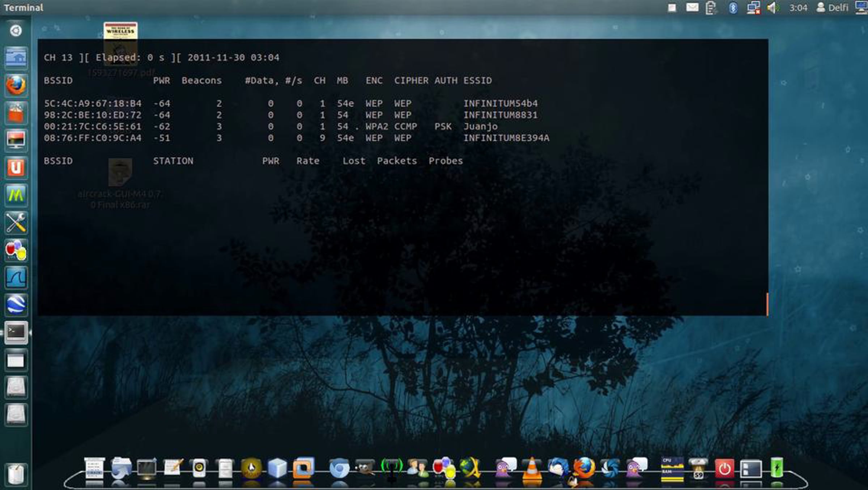
Task: Open the blue aperture dock icon
Action: tap(610, 469)
